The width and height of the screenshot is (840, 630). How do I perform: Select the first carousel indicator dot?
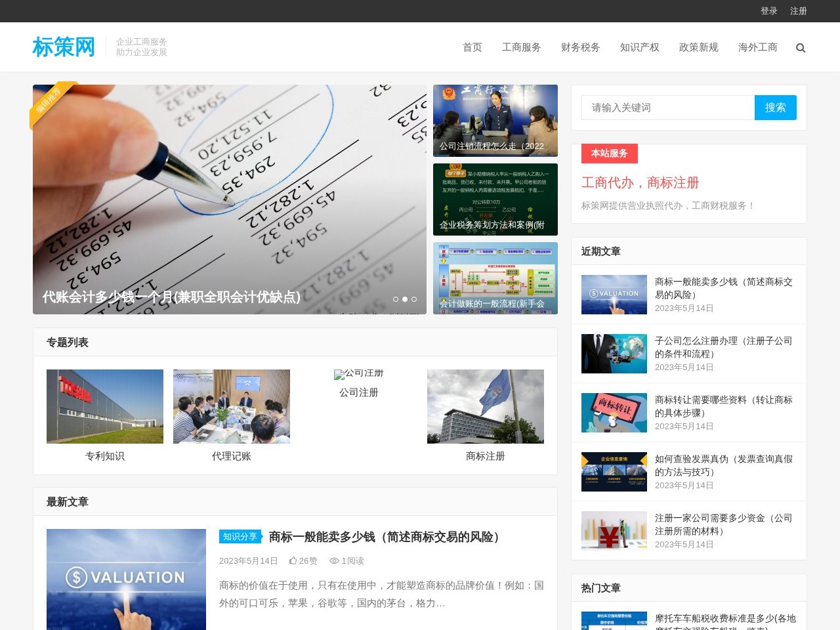point(395,299)
